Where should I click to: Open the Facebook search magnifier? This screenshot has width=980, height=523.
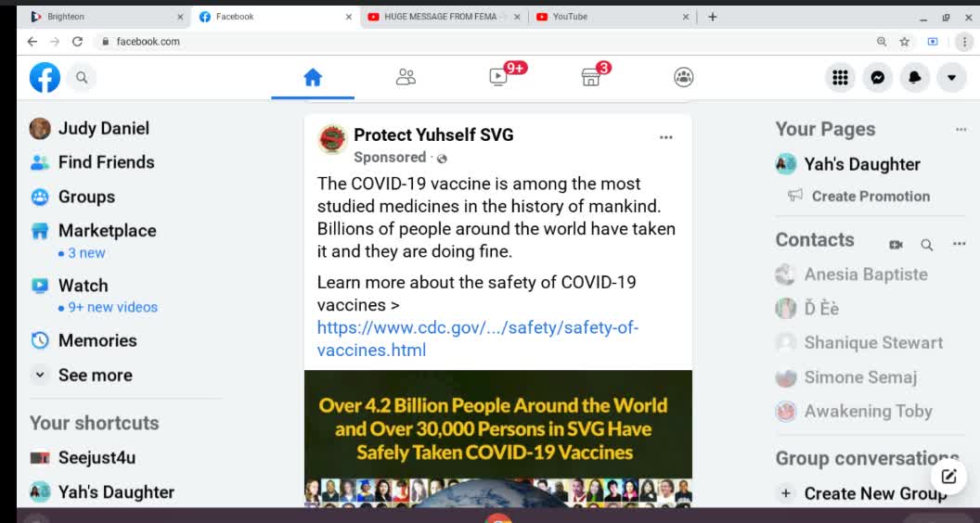82,78
